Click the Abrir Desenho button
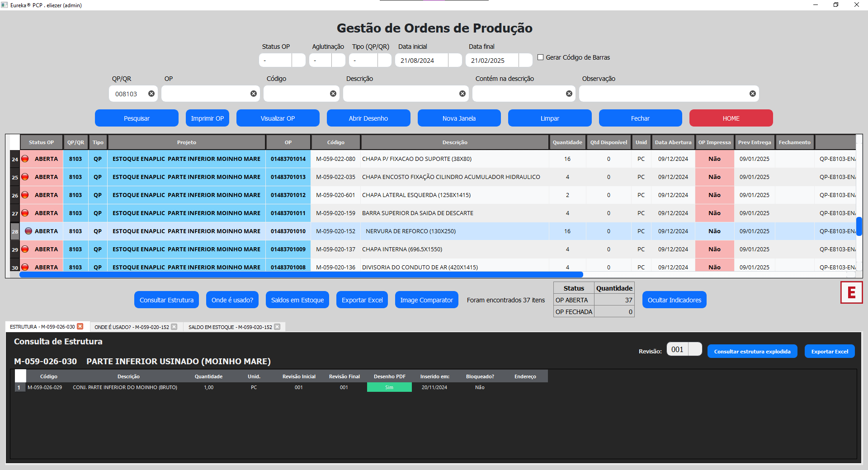This screenshot has width=868, height=470. click(368, 118)
